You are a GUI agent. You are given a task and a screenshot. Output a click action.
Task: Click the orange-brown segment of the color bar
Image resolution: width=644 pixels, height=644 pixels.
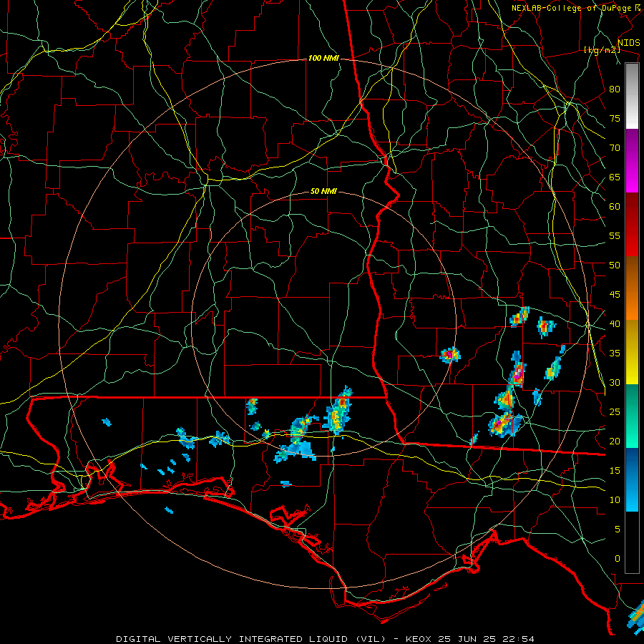(x=632, y=289)
